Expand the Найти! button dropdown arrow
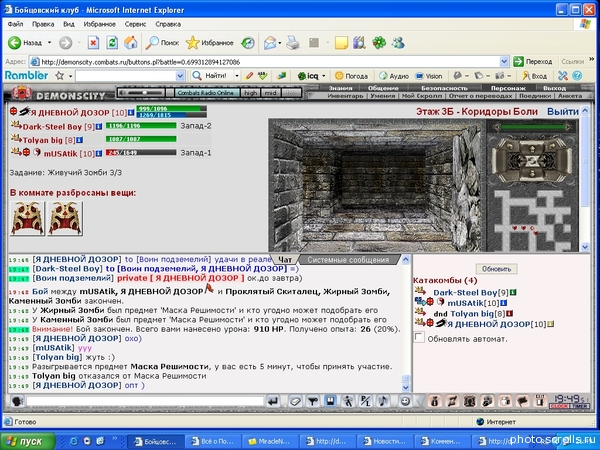 point(236,76)
